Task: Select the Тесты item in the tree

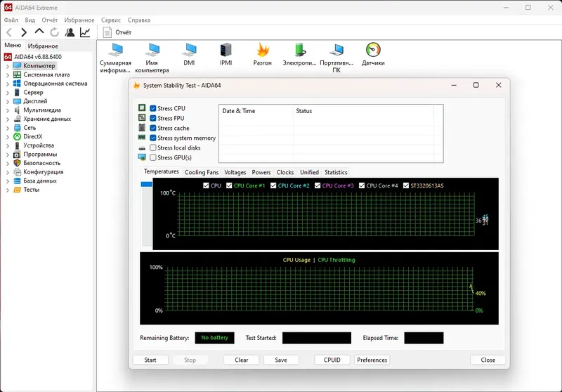Action: click(31, 190)
